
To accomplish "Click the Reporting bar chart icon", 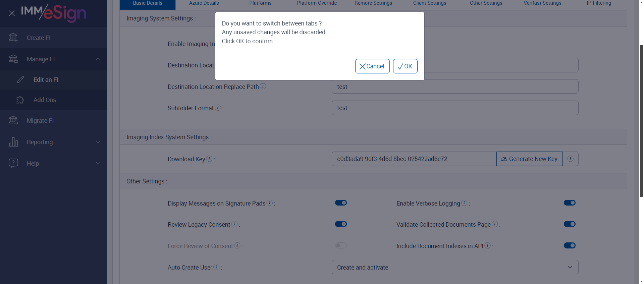I will click(x=13, y=142).
